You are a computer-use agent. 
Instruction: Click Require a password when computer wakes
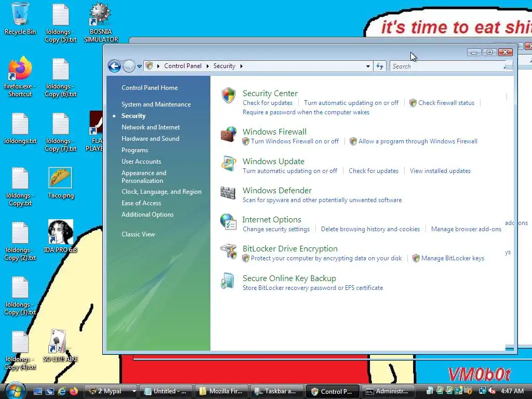pos(305,112)
